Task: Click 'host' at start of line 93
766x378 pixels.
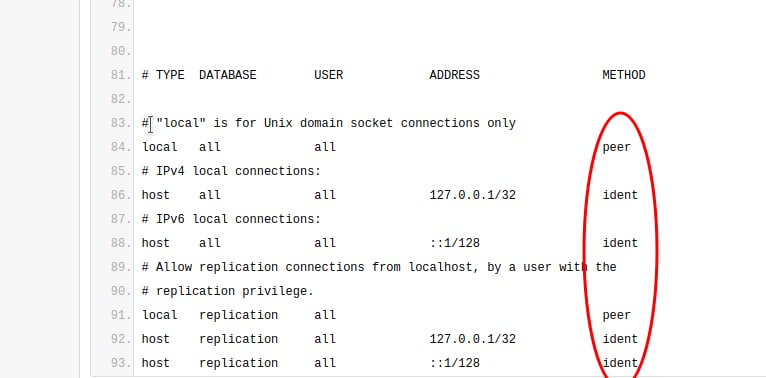Action: pyautogui.click(x=156, y=363)
